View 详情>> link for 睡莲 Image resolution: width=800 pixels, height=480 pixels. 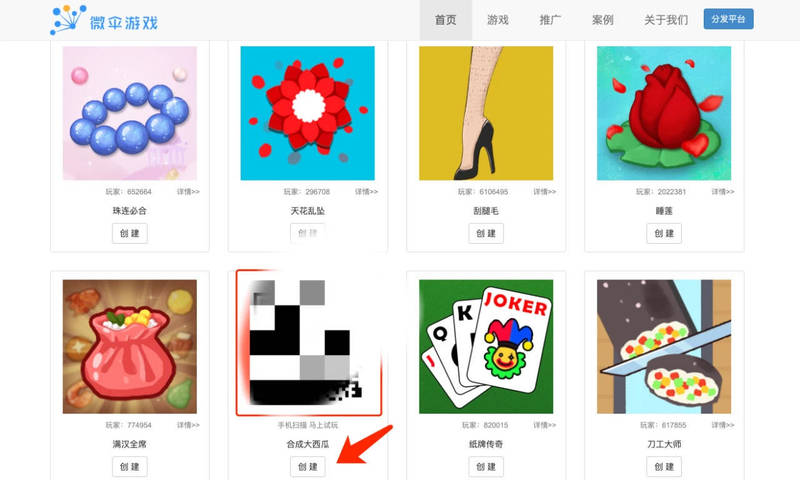(x=723, y=192)
